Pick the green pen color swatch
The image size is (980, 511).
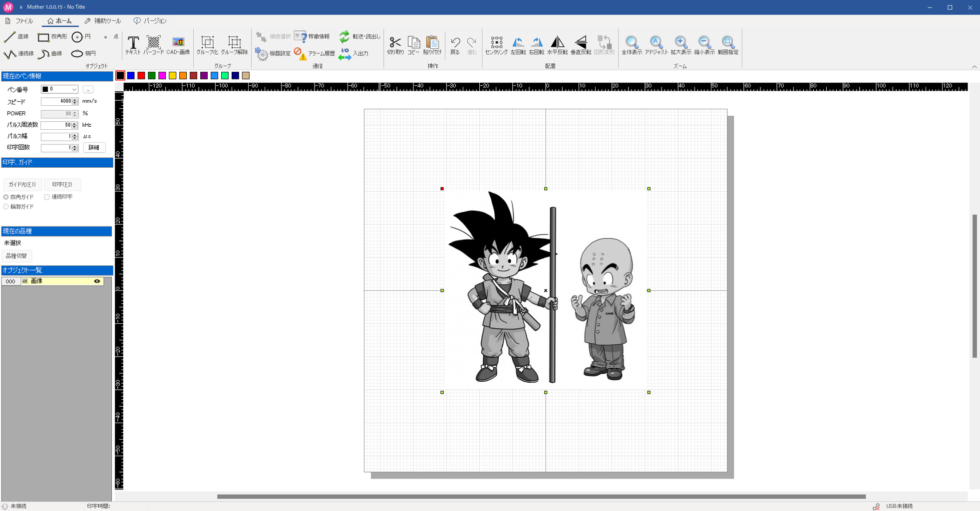pyautogui.click(x=152, y=76)
